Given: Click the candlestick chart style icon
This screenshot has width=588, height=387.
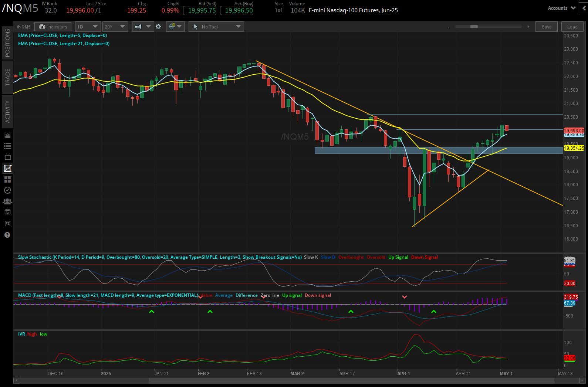Looking at the screenshot, I should click(x=138, y=27).
